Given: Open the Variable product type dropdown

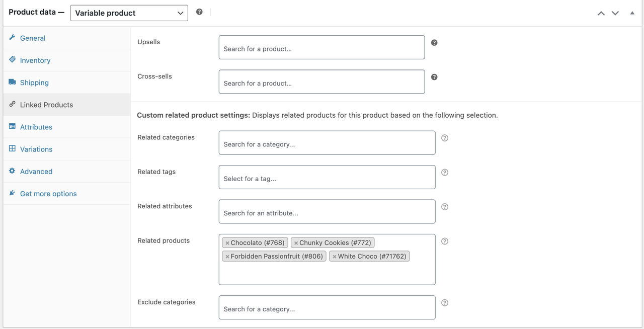Looking at the screenshot, I should coord(129,13).
